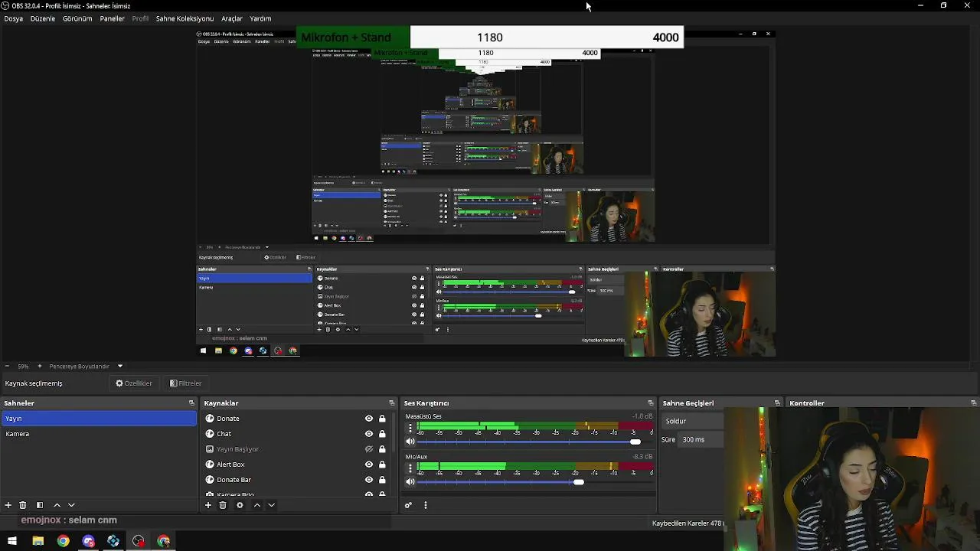980x551 pixels.
Task: Mute Masaüstü Ses speaker icon
Action: pos(410,442)
